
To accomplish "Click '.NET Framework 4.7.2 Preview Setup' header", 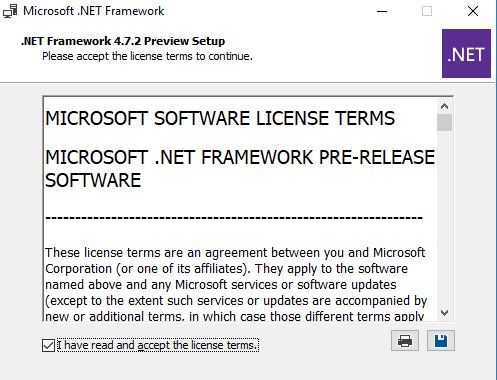I will pyautogui.click(x=123, y=41).
